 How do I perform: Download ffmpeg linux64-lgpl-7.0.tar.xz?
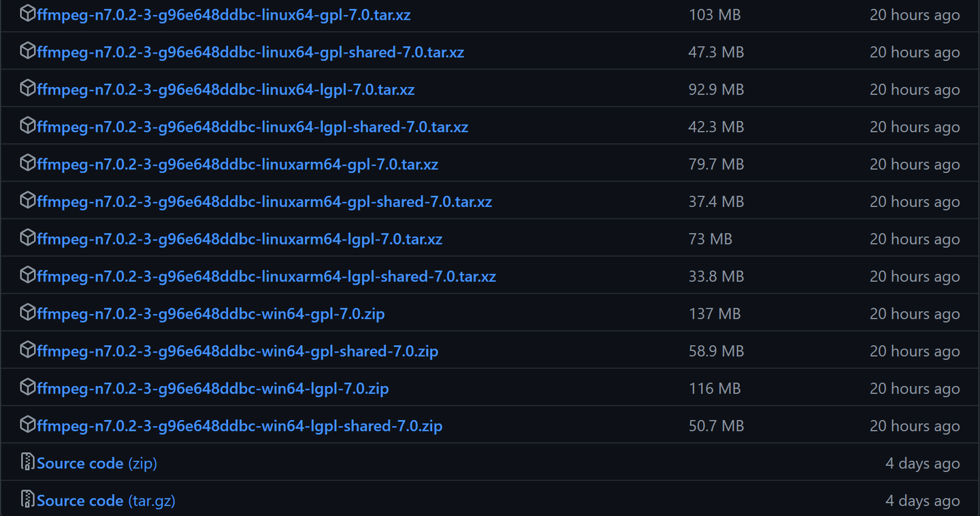[x=226, y=89]
